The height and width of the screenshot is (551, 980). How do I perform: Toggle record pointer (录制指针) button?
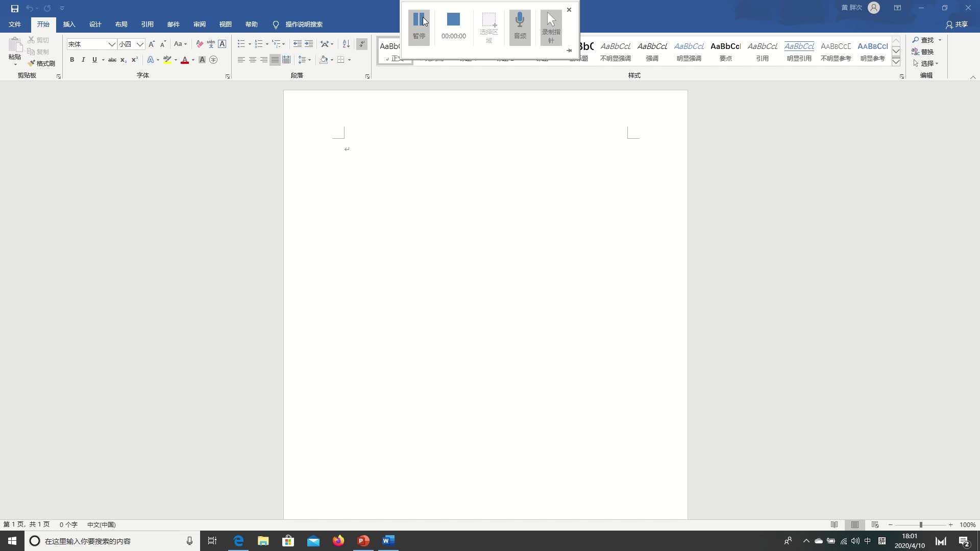point(551,27)
